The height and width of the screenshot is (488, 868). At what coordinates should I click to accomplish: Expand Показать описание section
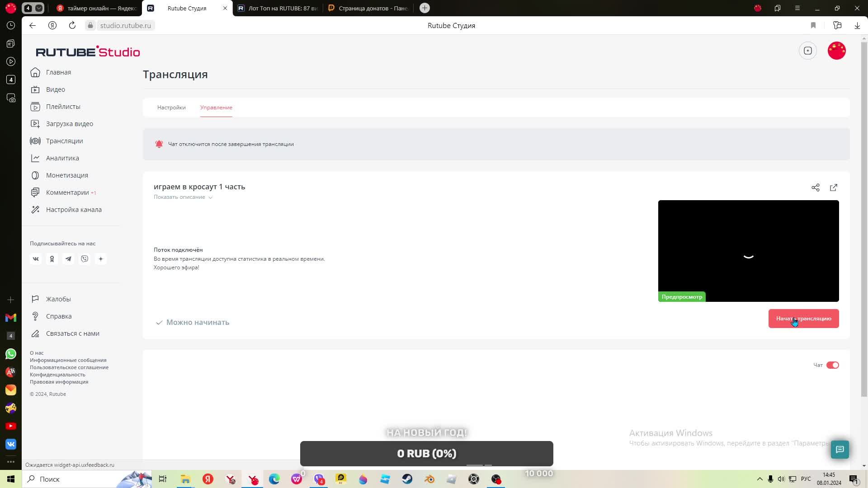[x=183, y=197]
